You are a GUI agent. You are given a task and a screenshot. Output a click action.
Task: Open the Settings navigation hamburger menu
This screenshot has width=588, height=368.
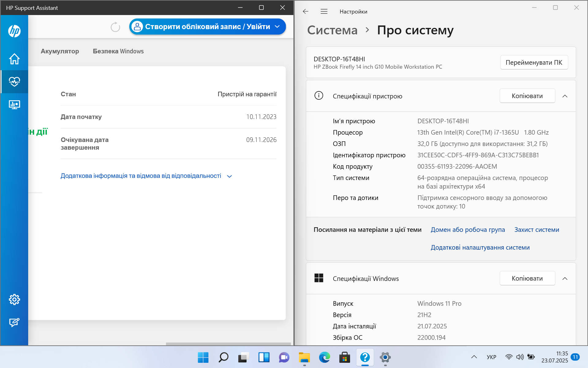pos(324,11)
